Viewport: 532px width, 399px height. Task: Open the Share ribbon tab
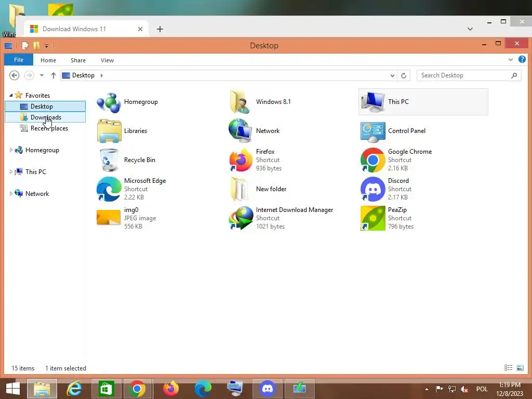tap(78, 60)
